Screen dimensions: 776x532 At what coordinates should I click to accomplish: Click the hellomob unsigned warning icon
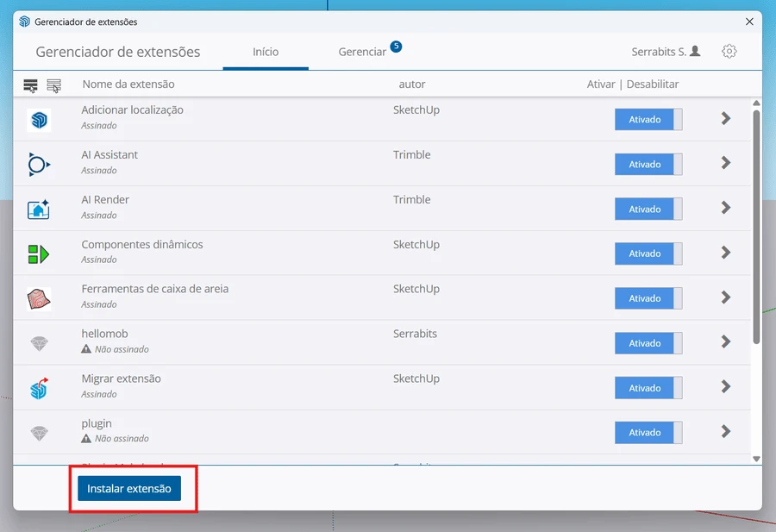pyautogui.click(x=86, y=349)
